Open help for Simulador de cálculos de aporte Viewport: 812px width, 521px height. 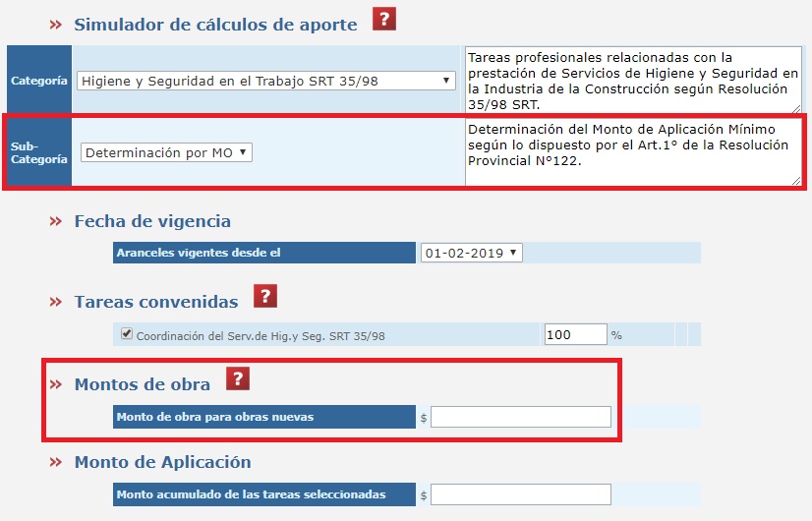click(383, 20)
